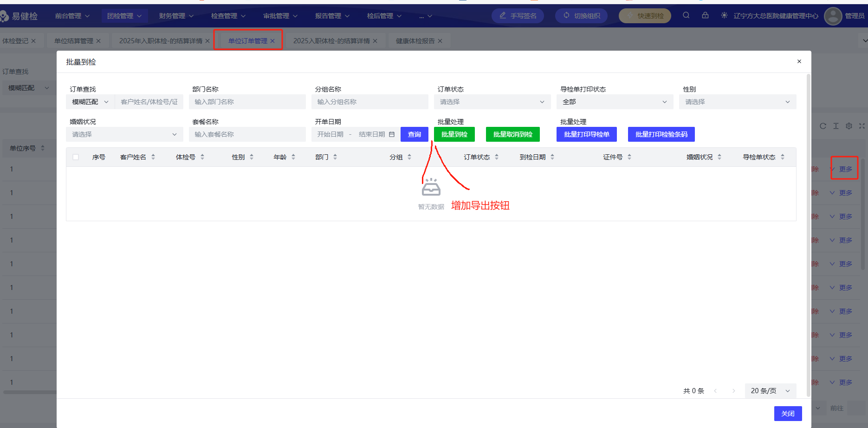Sort by 分组 column arrows
The width and height of the screenshot is (868, 428).
[409, 157]
